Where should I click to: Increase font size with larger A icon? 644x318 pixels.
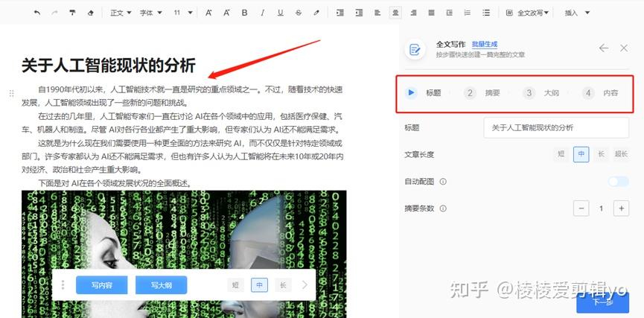(208, 13)
